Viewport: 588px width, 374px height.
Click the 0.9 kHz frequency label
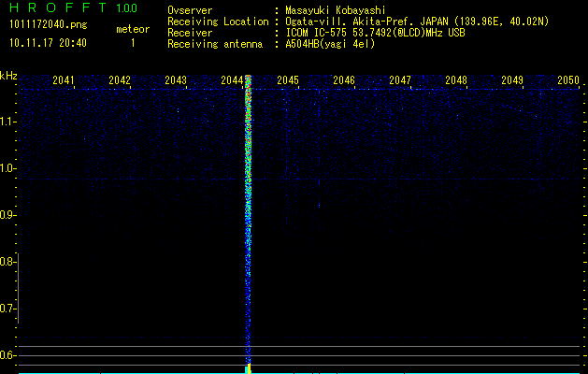tap(7, 215)
